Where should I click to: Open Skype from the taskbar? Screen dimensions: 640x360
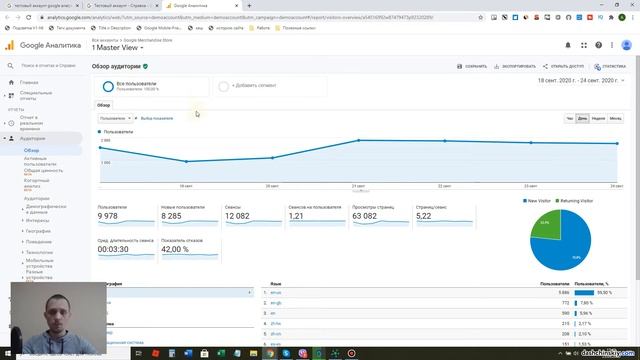(x=286, y=353)
